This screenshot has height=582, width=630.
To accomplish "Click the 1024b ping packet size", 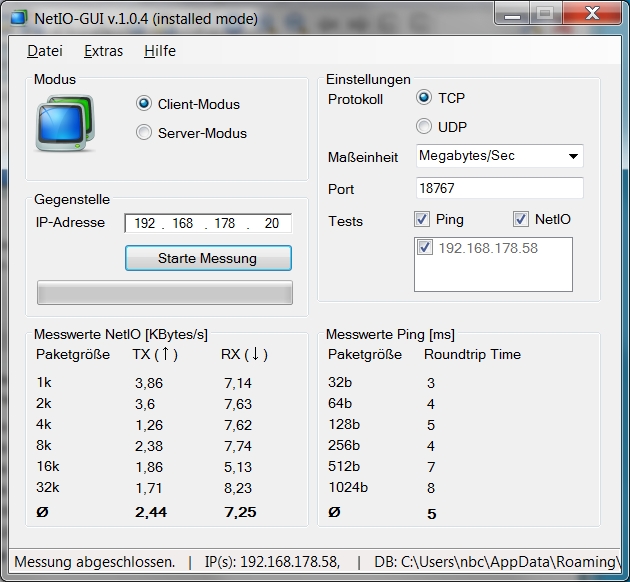I will (348, 487).
